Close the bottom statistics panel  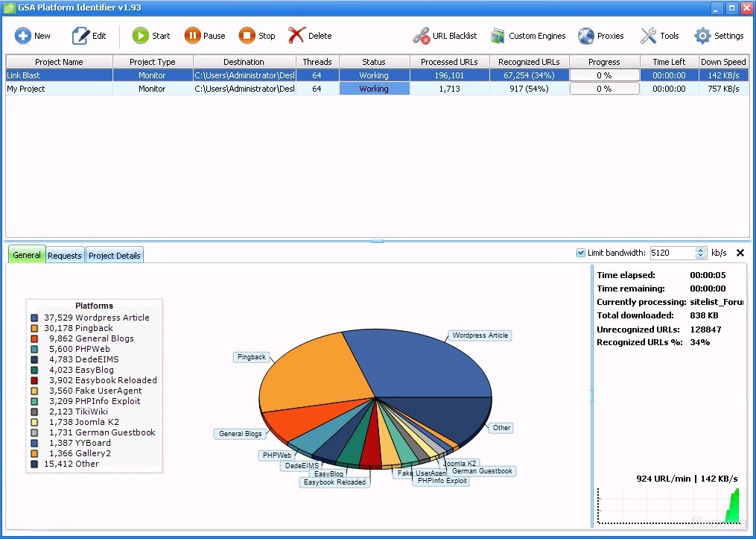(x=740, y=253)
